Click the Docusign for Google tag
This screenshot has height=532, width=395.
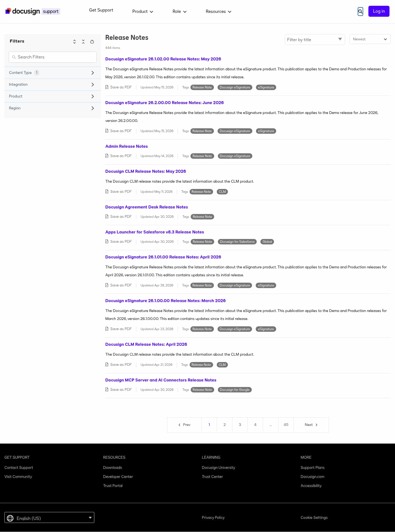pyautogui.click(x=235, y=390)
